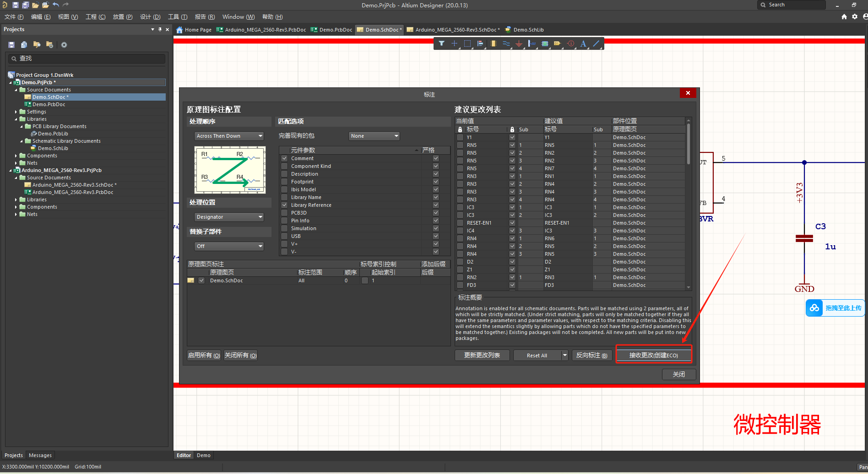The height and width of the screenshot is (474, 868).
Task: Click the Save icon in title bar
Action: click(15, 5)
